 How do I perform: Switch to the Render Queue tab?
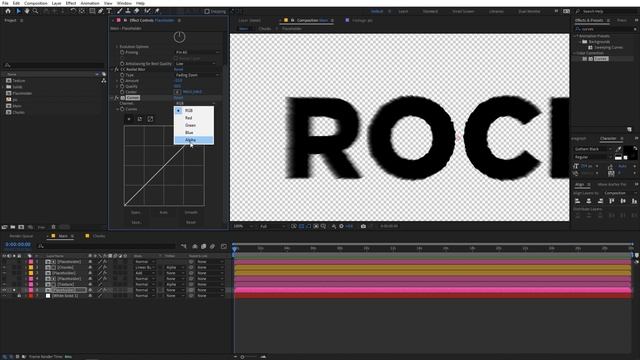coord(21,236)
